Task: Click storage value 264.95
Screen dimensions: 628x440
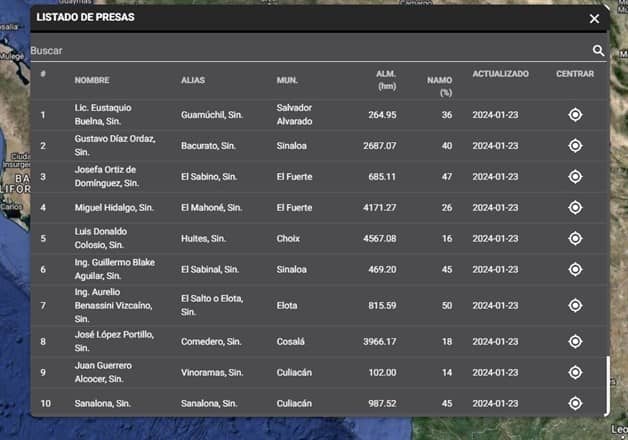Action: (382, 115)
